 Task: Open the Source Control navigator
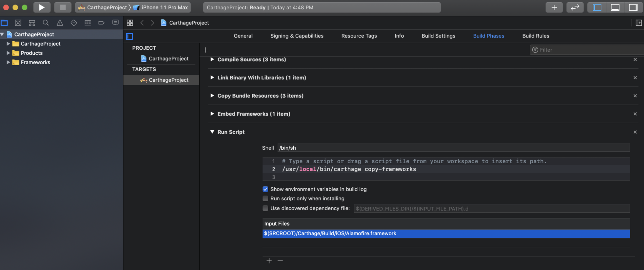[x=18, y=23]
